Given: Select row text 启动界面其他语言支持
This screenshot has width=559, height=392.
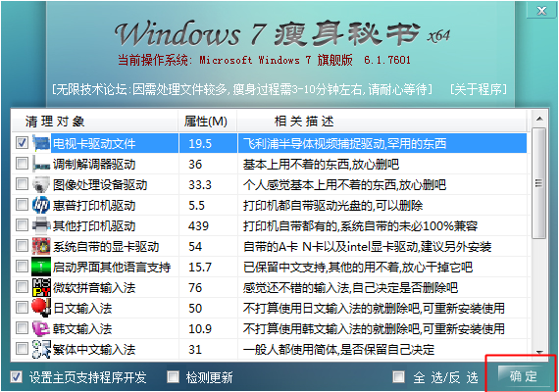Looking at the screenshot, I should (112, 268).
